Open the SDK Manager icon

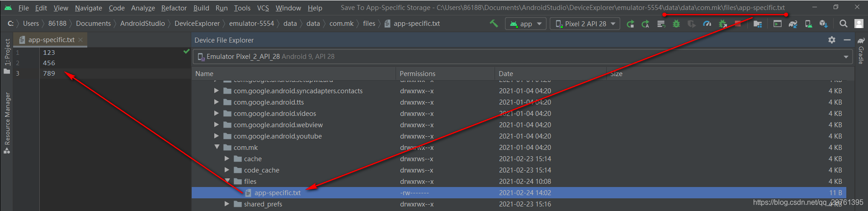pyautogui.click(x=824, y=24)
